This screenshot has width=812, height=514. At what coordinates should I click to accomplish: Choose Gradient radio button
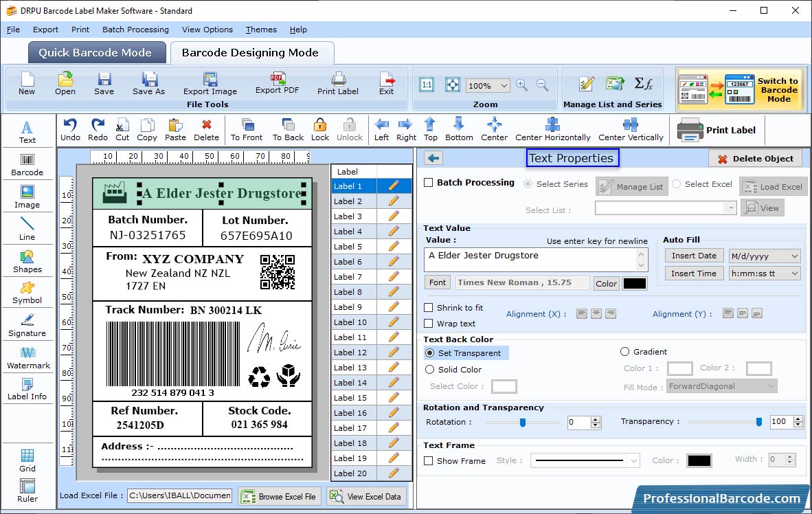pyautogui.click(x=624, y=352)
